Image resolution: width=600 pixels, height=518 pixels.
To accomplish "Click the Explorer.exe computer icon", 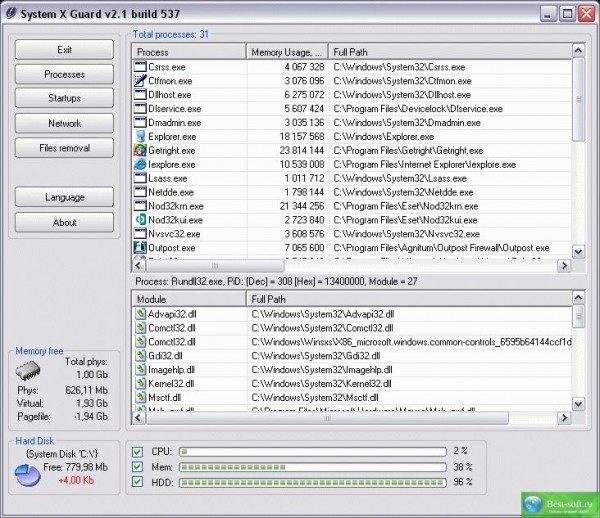I will point(140,136).
